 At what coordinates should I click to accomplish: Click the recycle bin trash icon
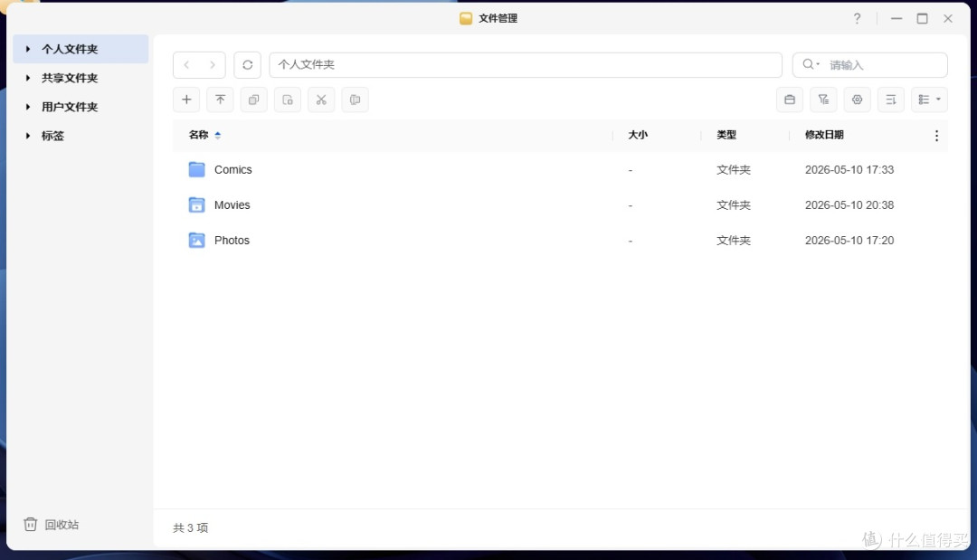pos(31,524)
